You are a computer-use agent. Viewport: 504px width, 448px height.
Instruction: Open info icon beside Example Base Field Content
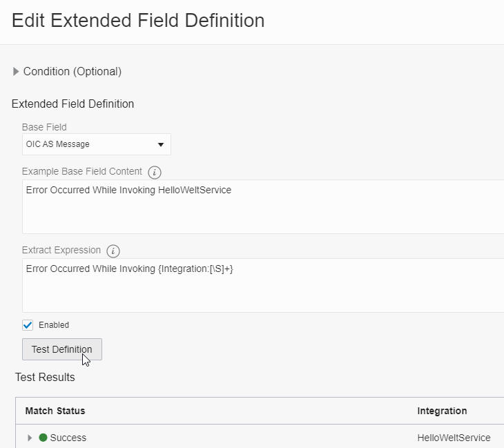click(154, 173)
